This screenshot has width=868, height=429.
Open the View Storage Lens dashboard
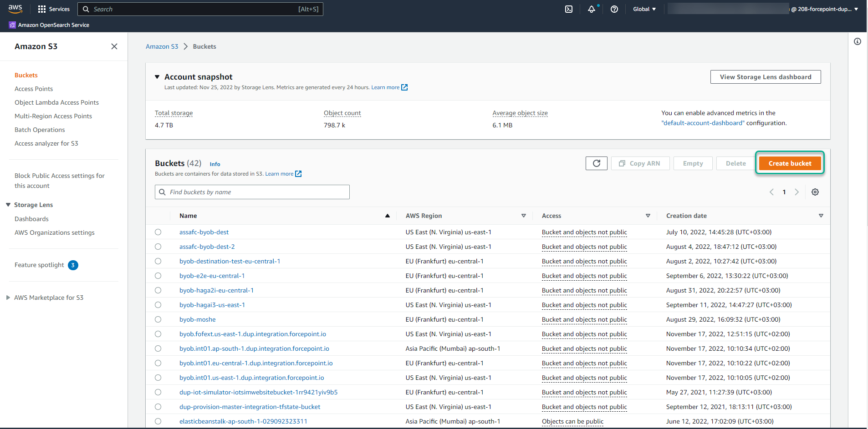[x=765, y=76]
